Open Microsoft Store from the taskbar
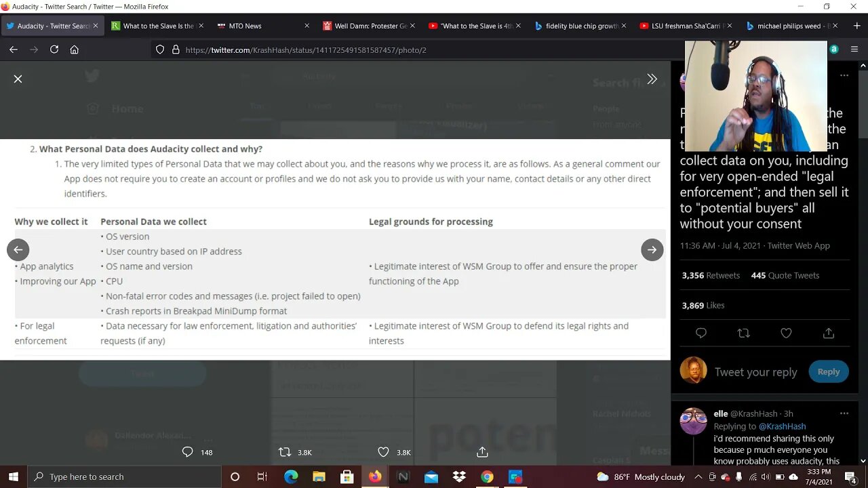This screenshot has height=488, width=868. pyautogui.click(x=347, y=476)
